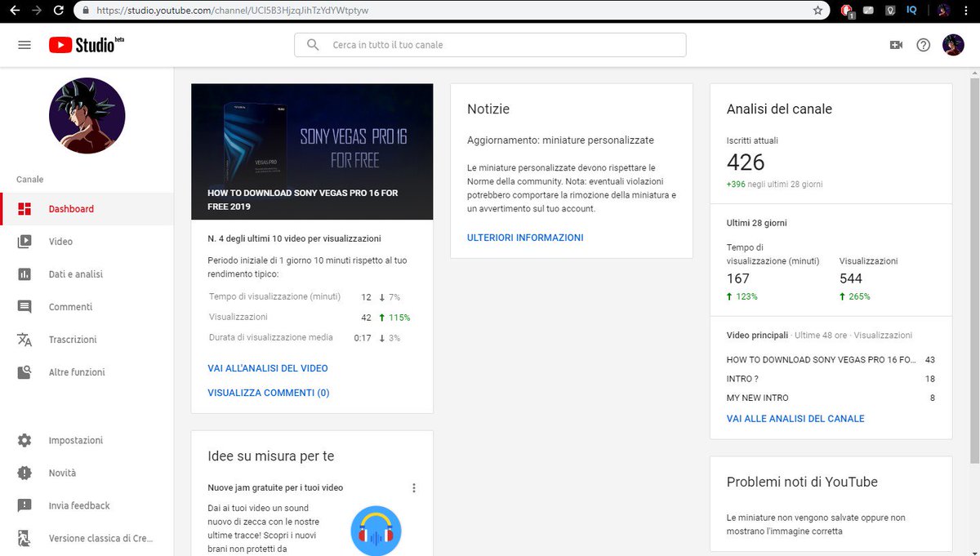Bookmark page with star icon
980x556 pixels.
(x=817, y=11)
